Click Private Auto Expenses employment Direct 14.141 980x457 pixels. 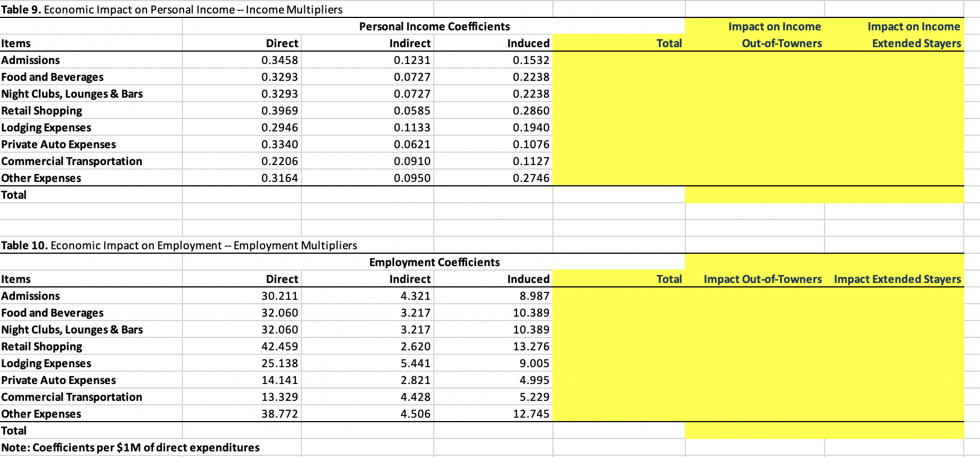[x=280, y=380]
